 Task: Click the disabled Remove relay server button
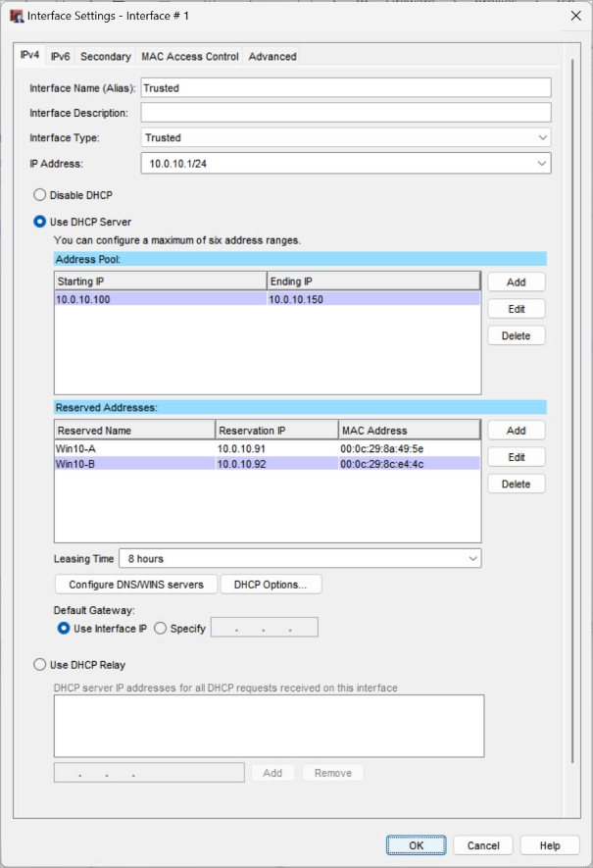[x=333, y=773]
